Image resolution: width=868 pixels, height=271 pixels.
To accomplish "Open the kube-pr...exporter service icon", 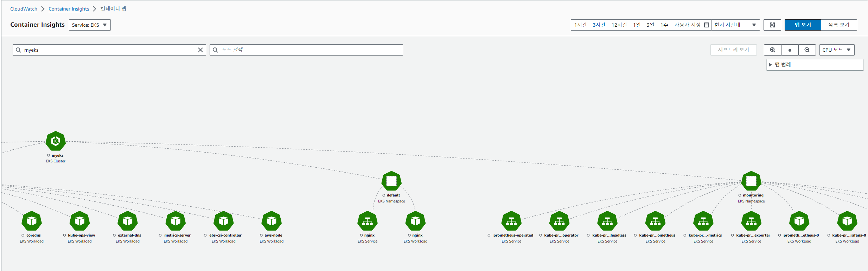I will click(751, 221).
